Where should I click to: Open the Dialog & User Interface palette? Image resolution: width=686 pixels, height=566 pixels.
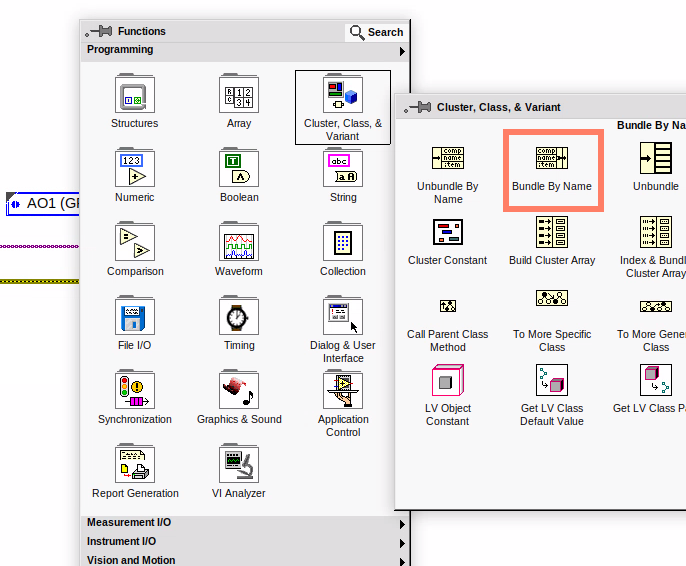(343, 316)
